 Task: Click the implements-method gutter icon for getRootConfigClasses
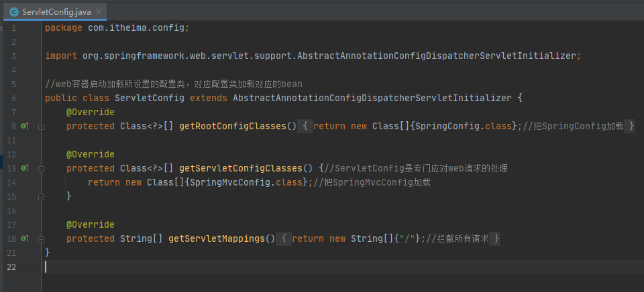coord(25,126)
